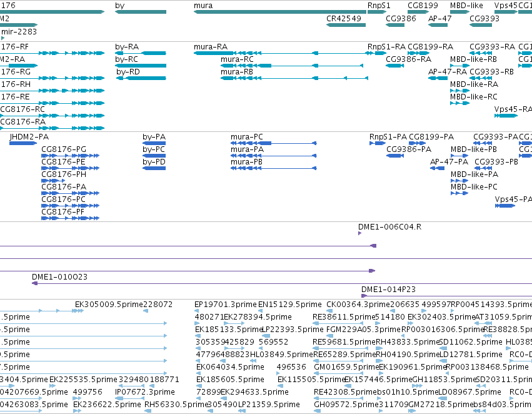The height and width of the screenshot is (414, 532).
Task: Select the DME1-006C04.R clone label
Action: 390,227
